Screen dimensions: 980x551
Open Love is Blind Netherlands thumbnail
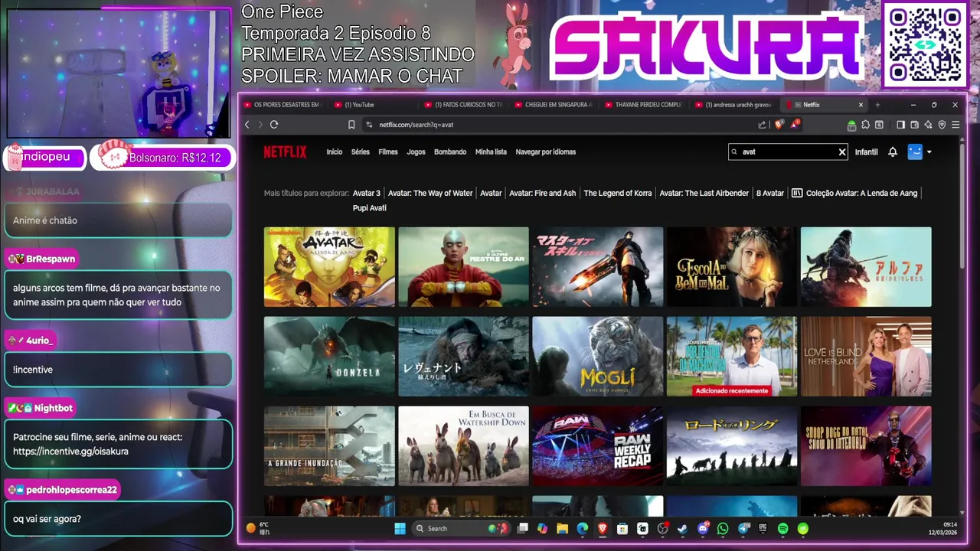pyautogui.click(x=866, y=357)
